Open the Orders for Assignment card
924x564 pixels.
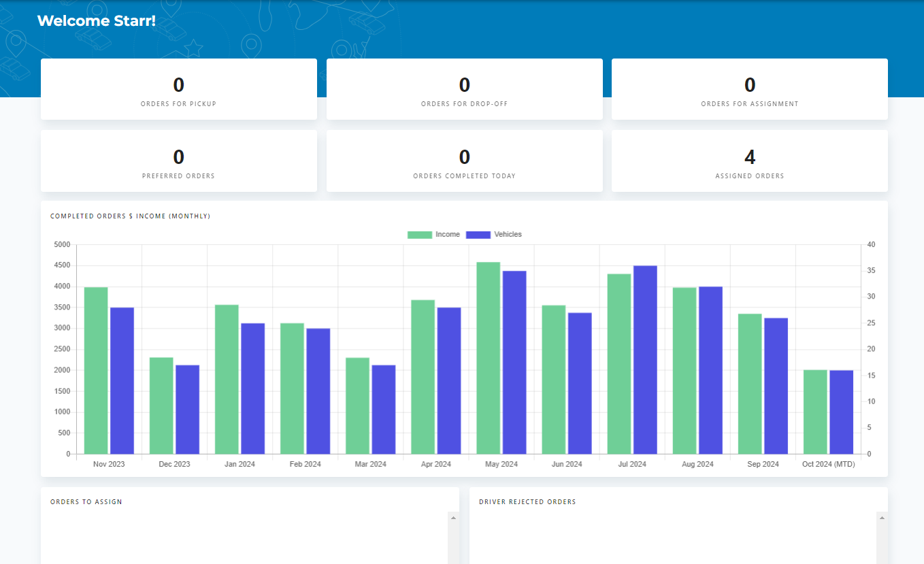point(750,89)
